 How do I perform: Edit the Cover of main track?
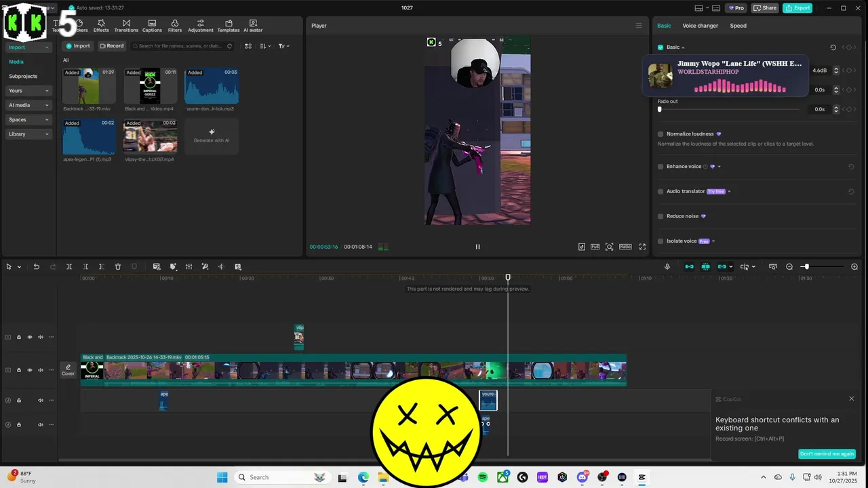click(68, 370)
